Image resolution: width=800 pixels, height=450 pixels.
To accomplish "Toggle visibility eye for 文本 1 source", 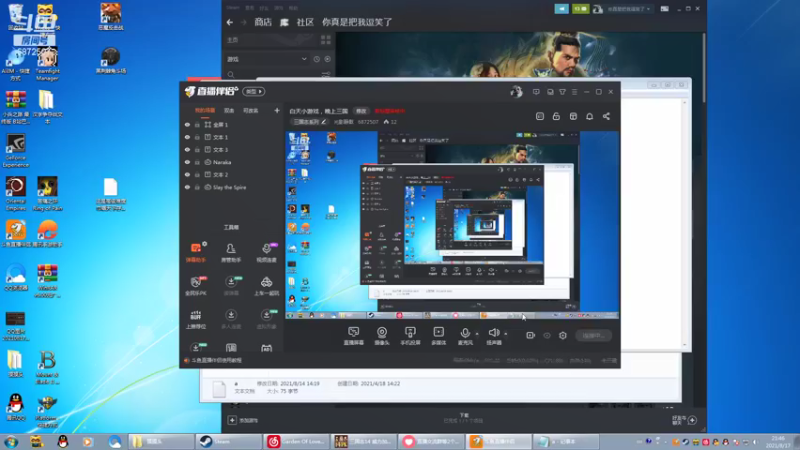I will click(x=187, y=137).
